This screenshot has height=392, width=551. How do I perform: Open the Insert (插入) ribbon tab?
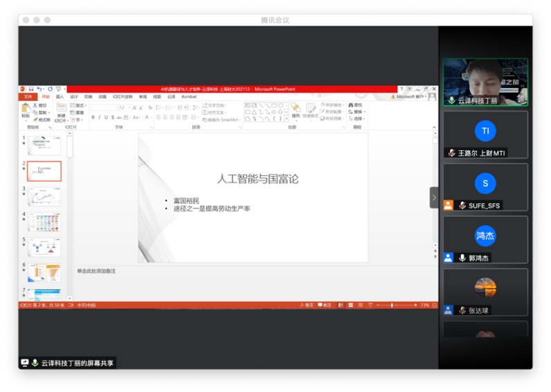[60, 97]
